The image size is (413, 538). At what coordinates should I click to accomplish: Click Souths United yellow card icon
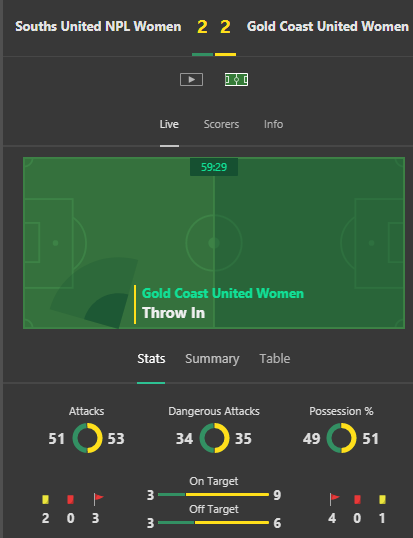click(x=45, y=499)
